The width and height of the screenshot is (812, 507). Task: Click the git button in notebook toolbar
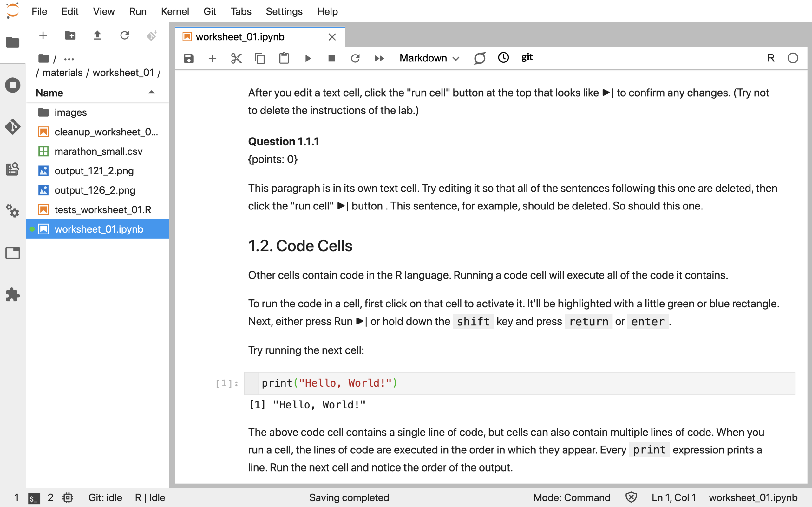(x=527, y=58)
